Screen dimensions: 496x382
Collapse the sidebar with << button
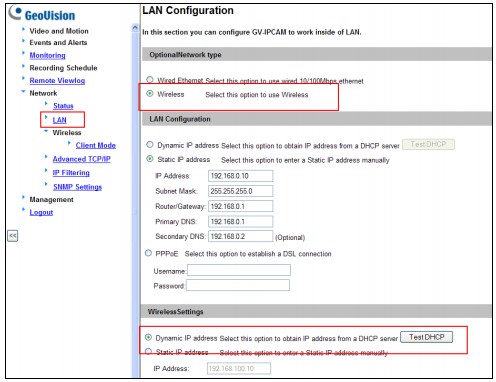(x=13, y=236)
